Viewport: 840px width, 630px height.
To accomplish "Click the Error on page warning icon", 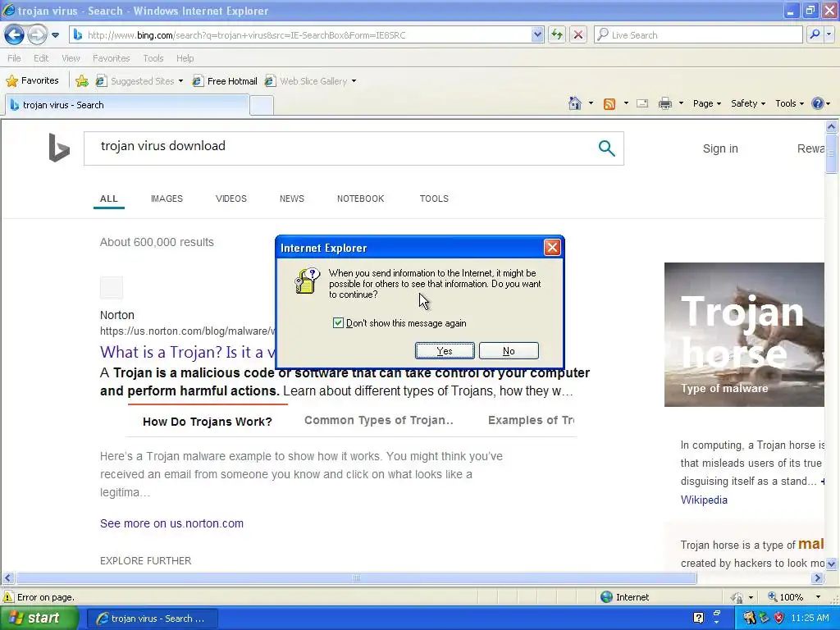I will [x=8, y=597].
